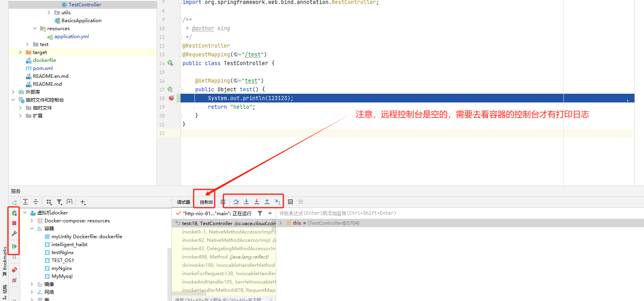Select TestController in project tree

tap(85, 4)
